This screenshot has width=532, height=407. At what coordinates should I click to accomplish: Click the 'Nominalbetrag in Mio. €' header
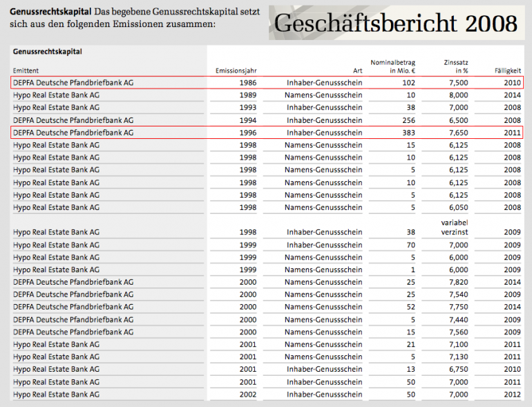click(393, 66)
